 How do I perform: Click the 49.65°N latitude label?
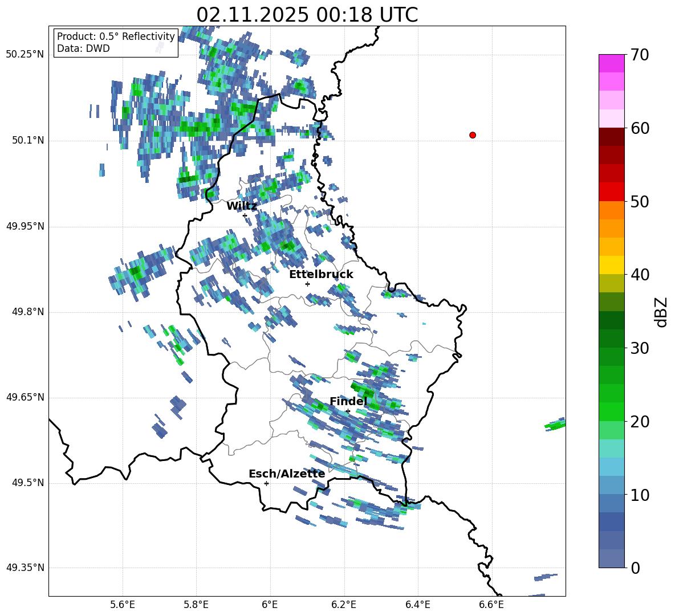click(25, 397)
